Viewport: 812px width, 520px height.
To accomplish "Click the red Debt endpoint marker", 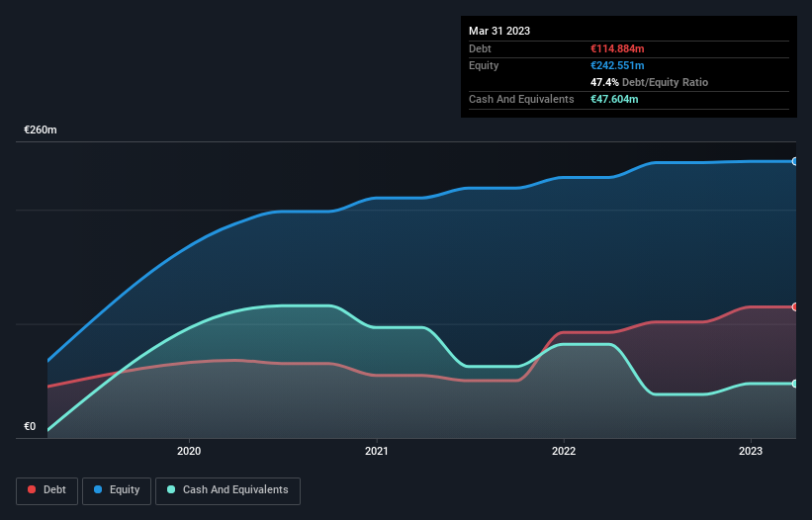I will point(795,306).
